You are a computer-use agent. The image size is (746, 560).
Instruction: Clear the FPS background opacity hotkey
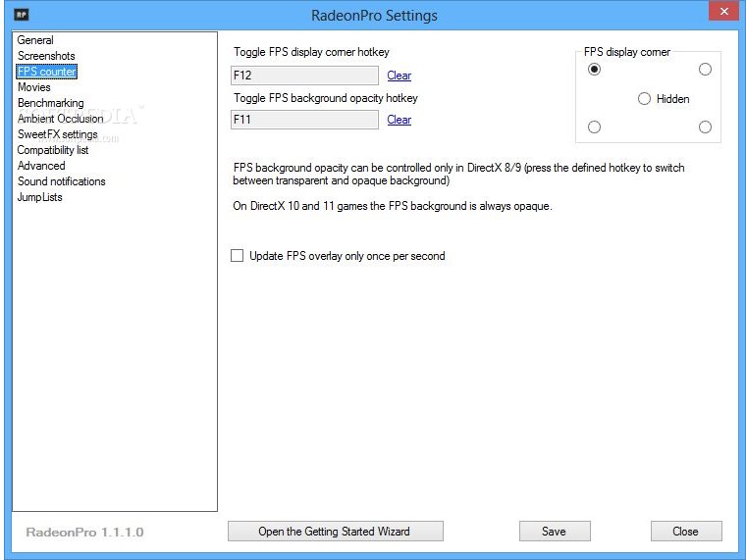coord(399,120)
